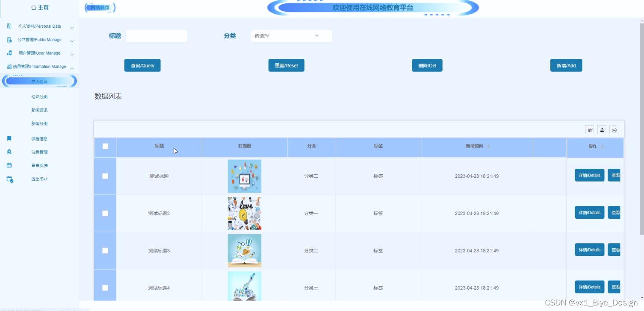Click the User Manage sidebar icon
644x311 pixels.
click(x=9, y=53)
